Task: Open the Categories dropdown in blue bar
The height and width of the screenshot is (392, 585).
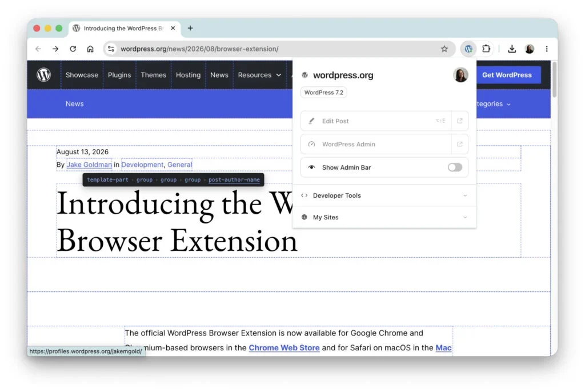Action: (x=493, y=104)
